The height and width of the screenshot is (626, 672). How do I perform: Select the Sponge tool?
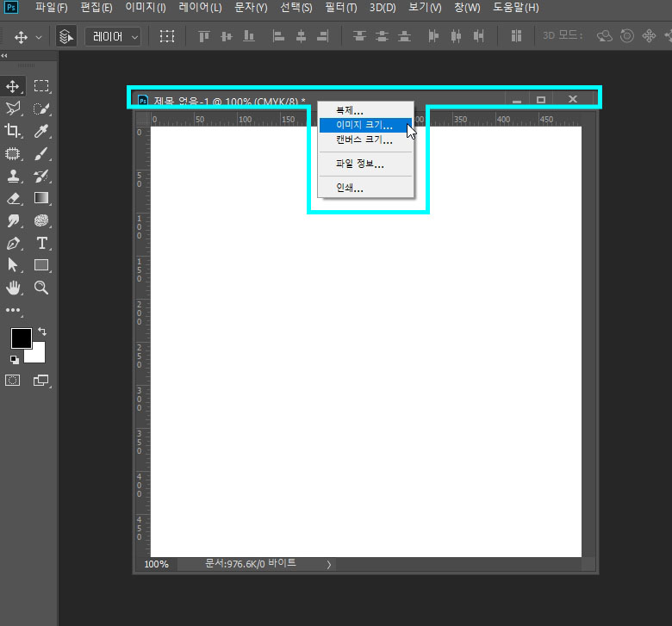tap(41, 220)
